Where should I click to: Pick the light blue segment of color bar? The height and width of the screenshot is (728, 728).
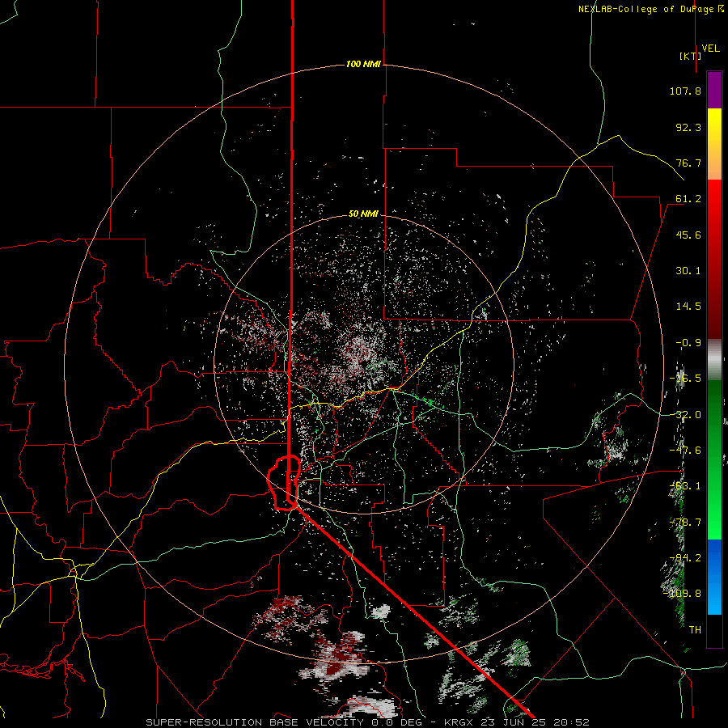pos(714,597)
